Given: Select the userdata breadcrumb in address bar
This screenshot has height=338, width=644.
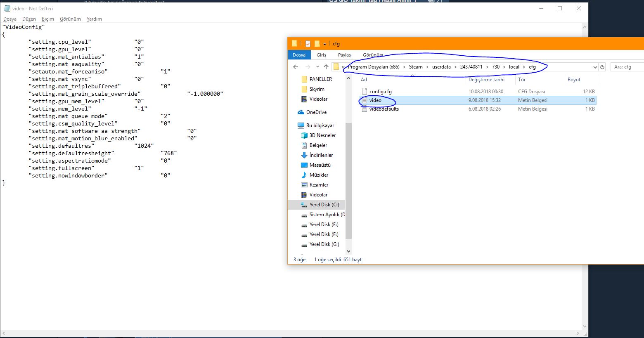Looking at the screenshot, I should tap(441, 67).
